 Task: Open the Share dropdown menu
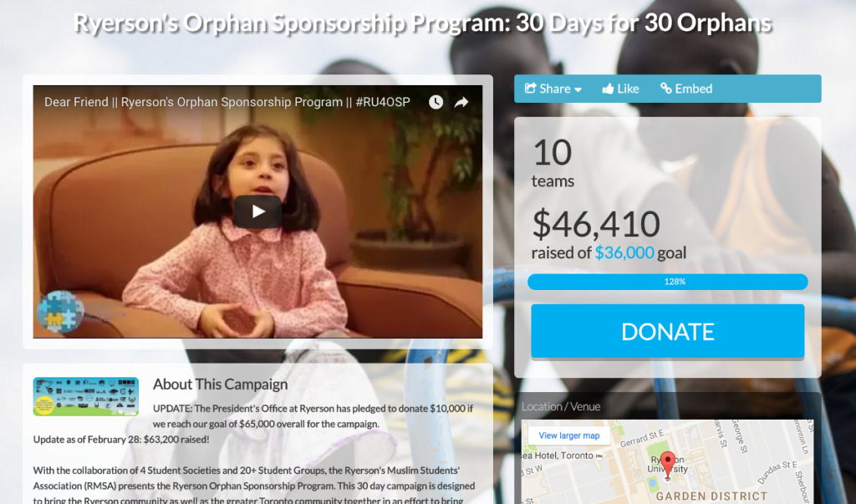coord(553,89)
